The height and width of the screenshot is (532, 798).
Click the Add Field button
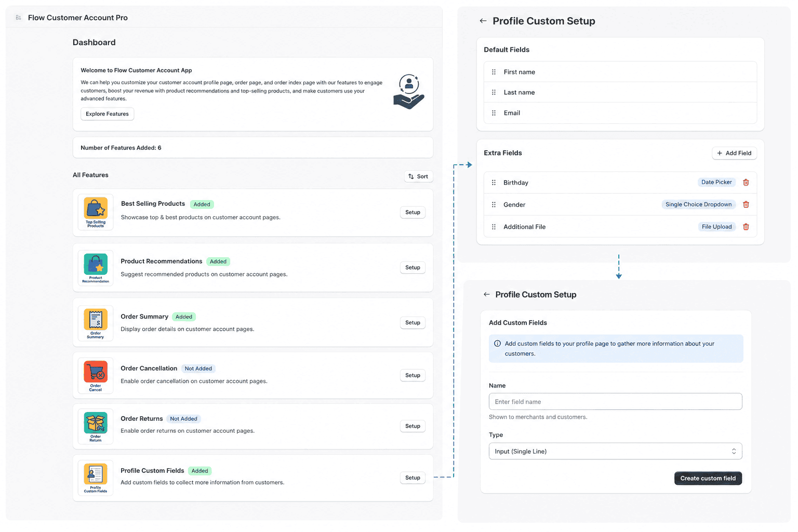pyautogui.click(x=734, y=153)
